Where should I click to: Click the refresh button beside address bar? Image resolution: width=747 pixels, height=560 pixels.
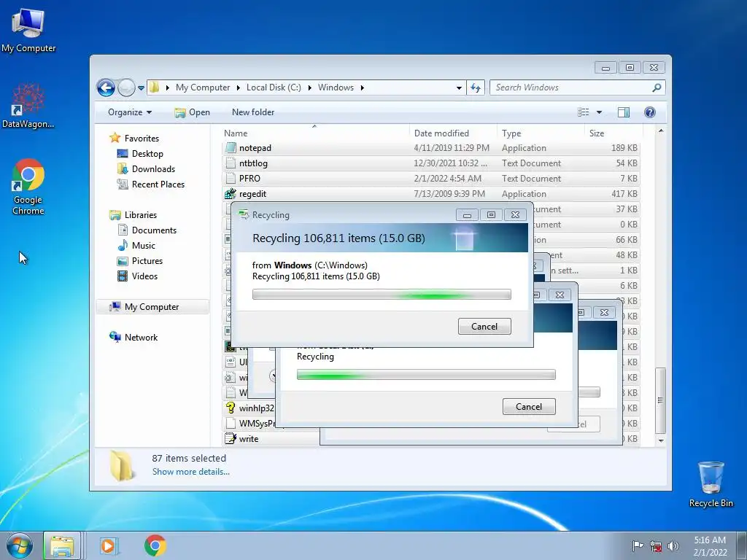click(476, 87)
